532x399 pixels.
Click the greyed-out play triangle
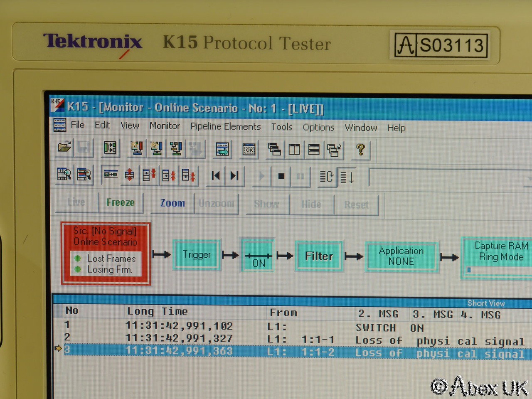261,177
